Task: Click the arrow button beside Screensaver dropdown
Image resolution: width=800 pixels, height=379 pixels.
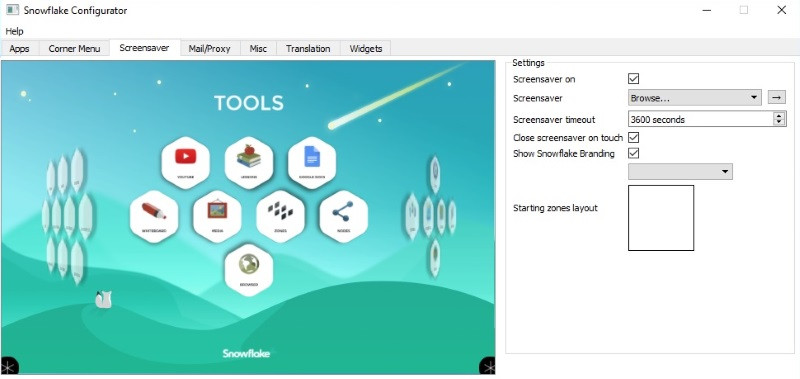Action: pos(777,97)
